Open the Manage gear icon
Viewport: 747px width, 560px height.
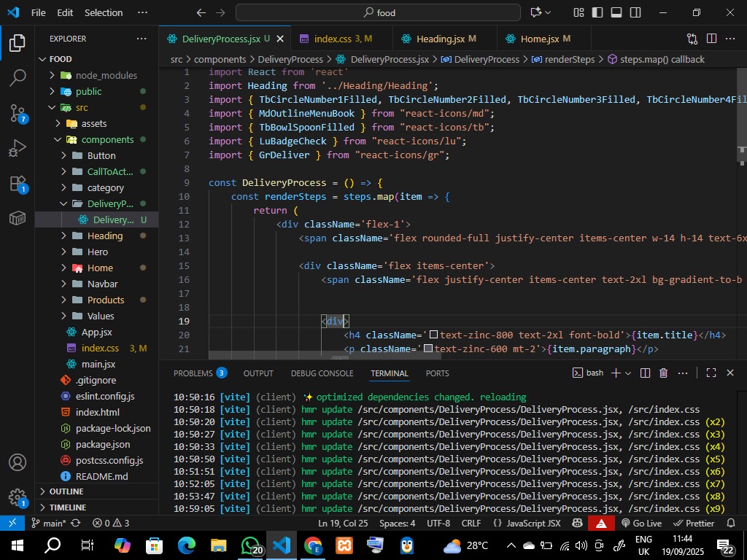pos(18,497)
